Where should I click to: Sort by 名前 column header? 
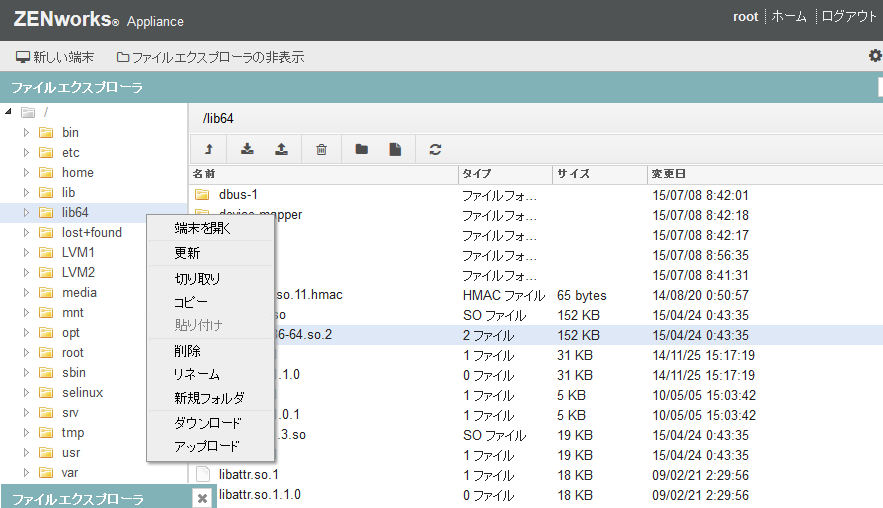pyautogui.click(x=324, y=173)
